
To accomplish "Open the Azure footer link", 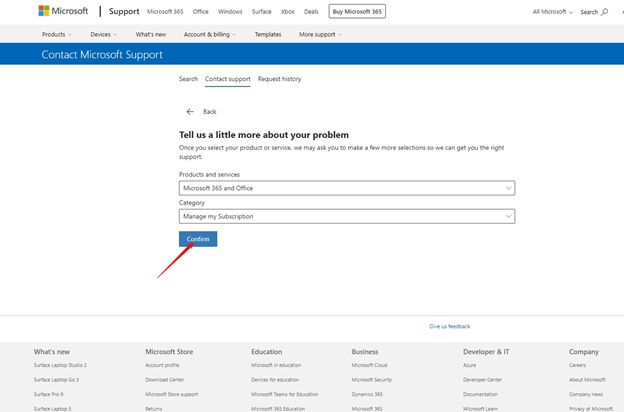I will point(470,365).
